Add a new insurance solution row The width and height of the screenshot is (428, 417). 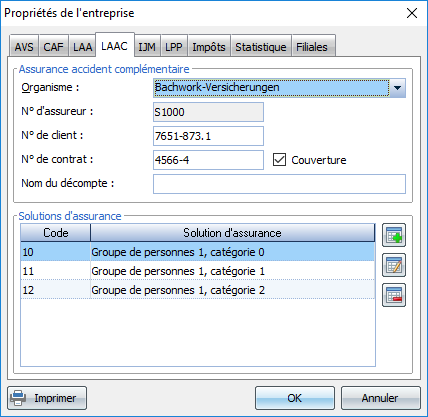pos(394,235)
